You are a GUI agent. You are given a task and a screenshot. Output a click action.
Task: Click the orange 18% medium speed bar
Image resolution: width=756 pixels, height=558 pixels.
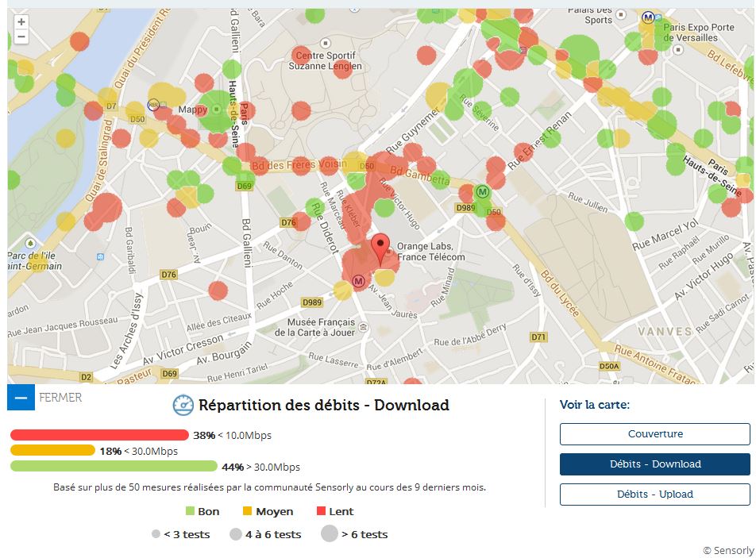[52, 451]
